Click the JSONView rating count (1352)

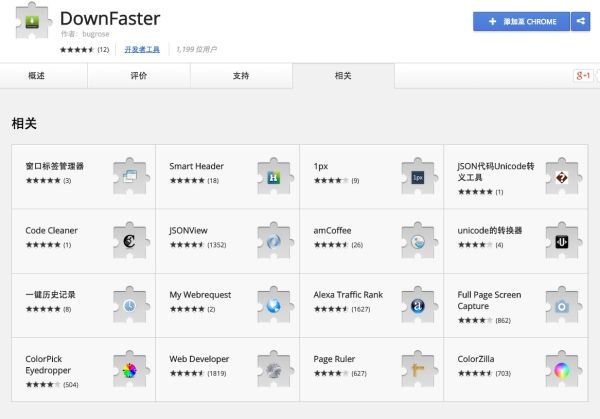(217, 245)
